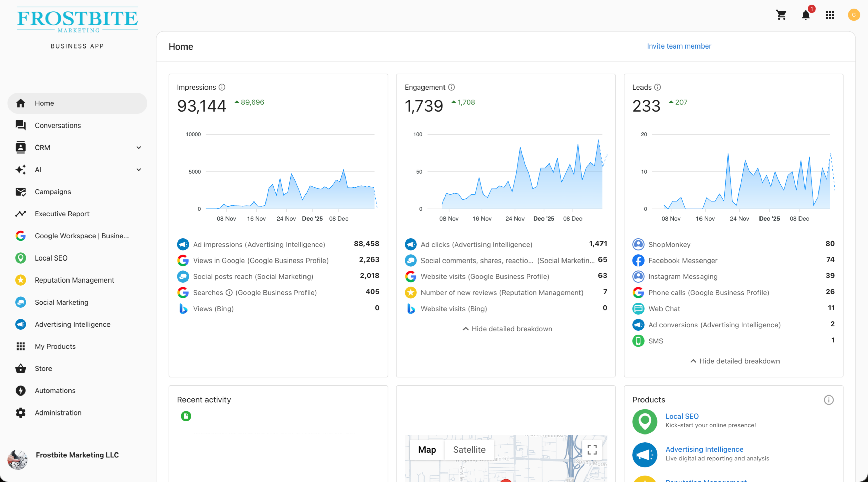Screen dimensions: 868x482
Task: Click the user avatar in the top right
Action: [x=854, y=15]
